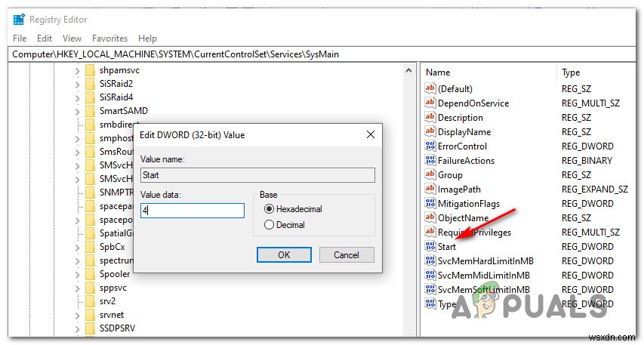Click the srvnet folder icon
The height and width of the screenshot is (345, 644).
90,315
